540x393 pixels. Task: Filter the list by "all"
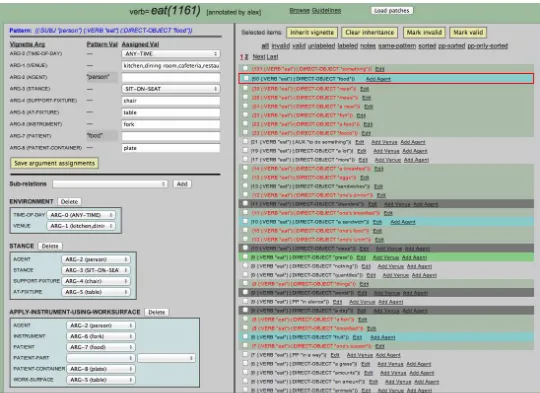coord(265,46)
